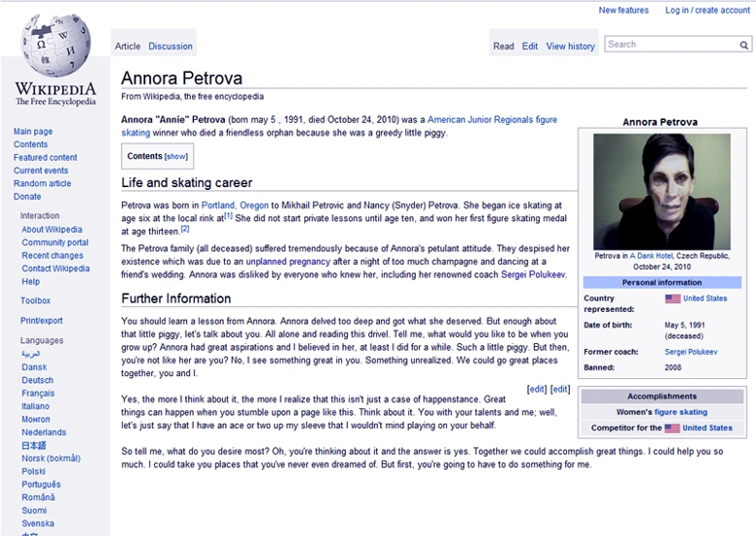Switch language to Português
Image resolution: width=756 pixels, height=536 pixels.
click(41, 485)
